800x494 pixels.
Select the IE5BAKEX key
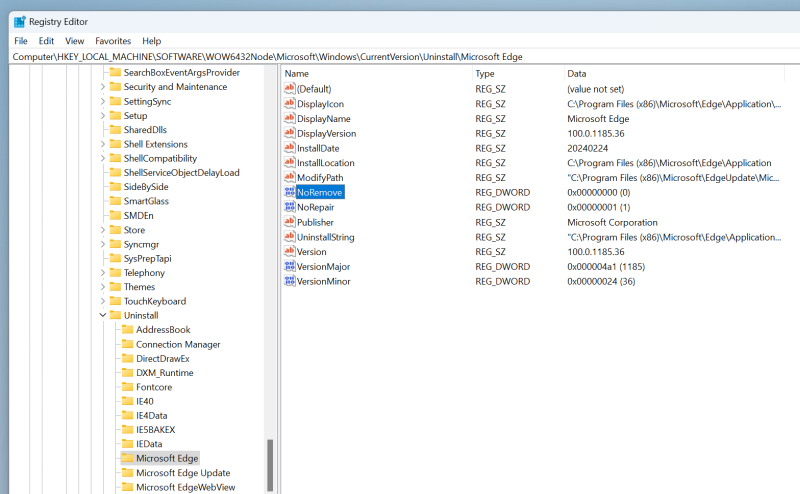coord(156,429)
